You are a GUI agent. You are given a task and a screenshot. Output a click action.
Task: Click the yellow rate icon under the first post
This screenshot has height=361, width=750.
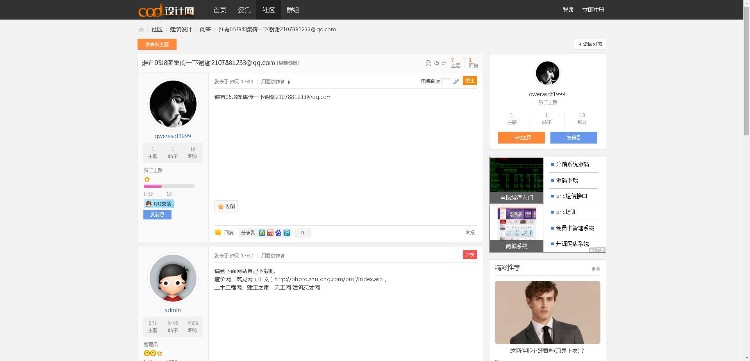[x=218, y=233]
